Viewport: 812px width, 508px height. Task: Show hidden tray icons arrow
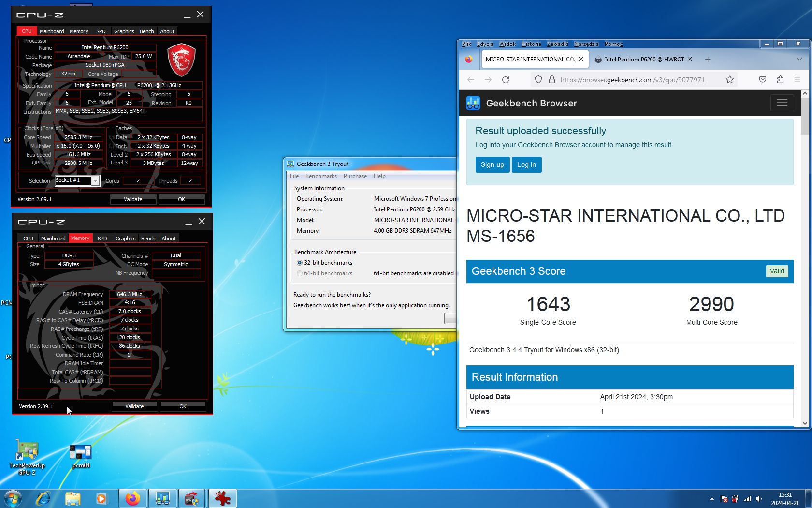712,499
